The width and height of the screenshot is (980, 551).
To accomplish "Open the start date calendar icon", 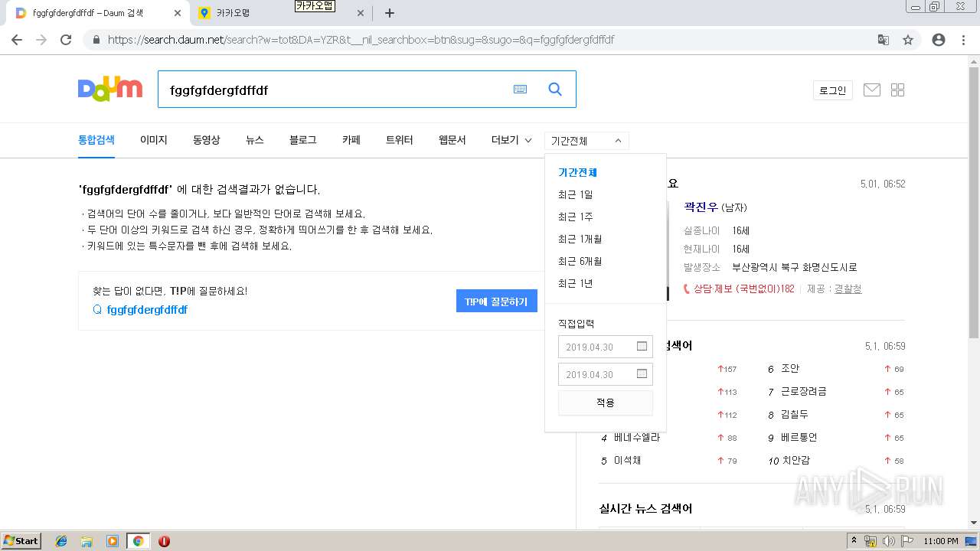I will point(642,347).
